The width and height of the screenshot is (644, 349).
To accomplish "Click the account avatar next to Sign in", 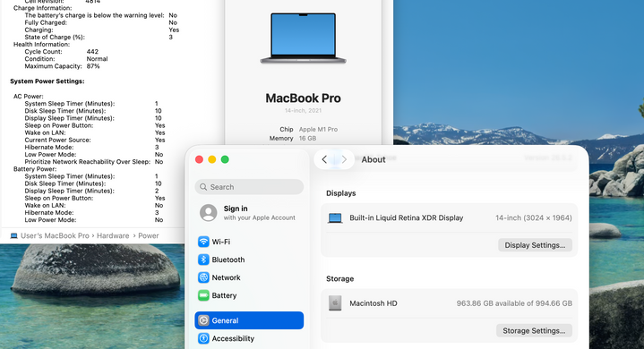I will (x=208, y=213).
